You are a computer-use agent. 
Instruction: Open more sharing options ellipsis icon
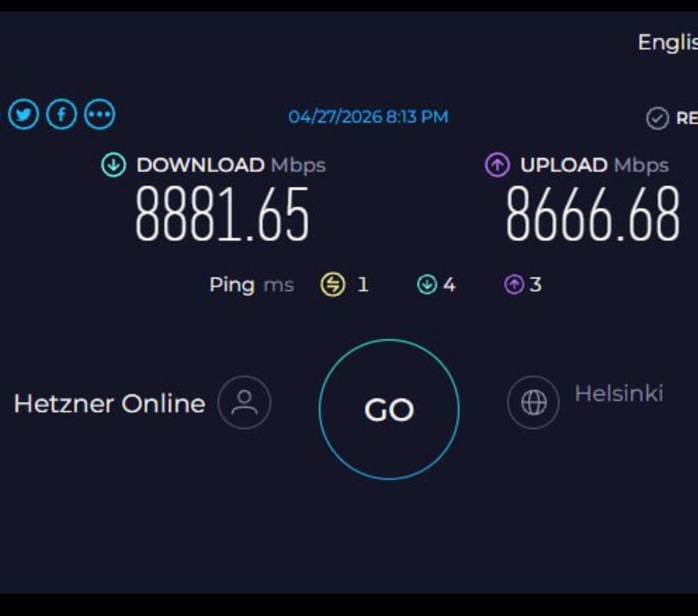click(99, 115)
